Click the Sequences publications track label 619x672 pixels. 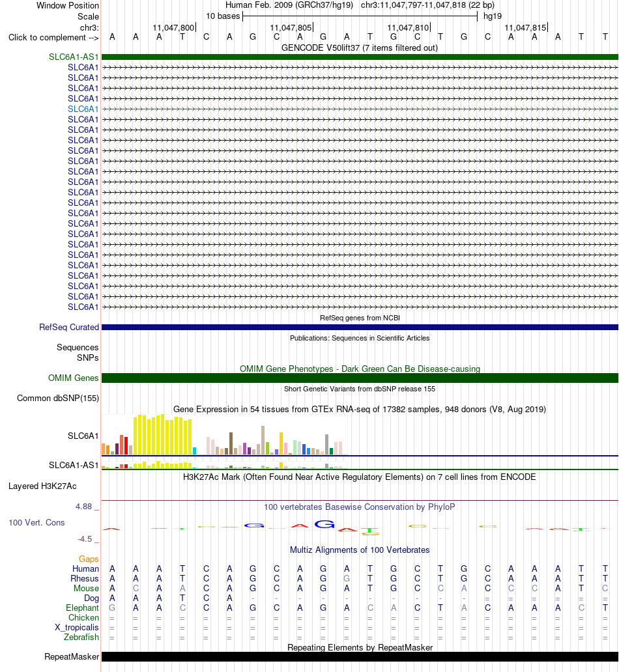pos(78,348)
